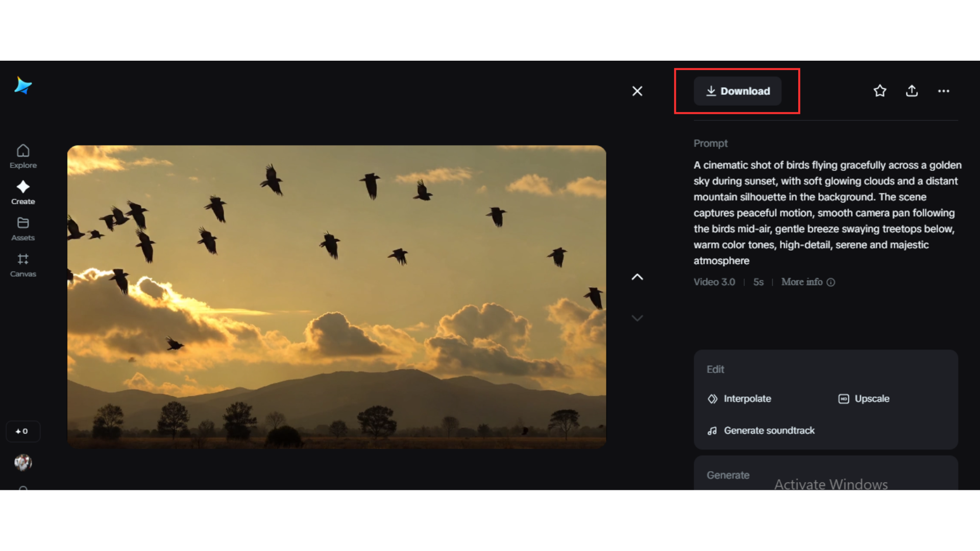Click the credits counter button
Image resolution: width=980 pixels, height=551 pixels.
click(x=23, y=431)
